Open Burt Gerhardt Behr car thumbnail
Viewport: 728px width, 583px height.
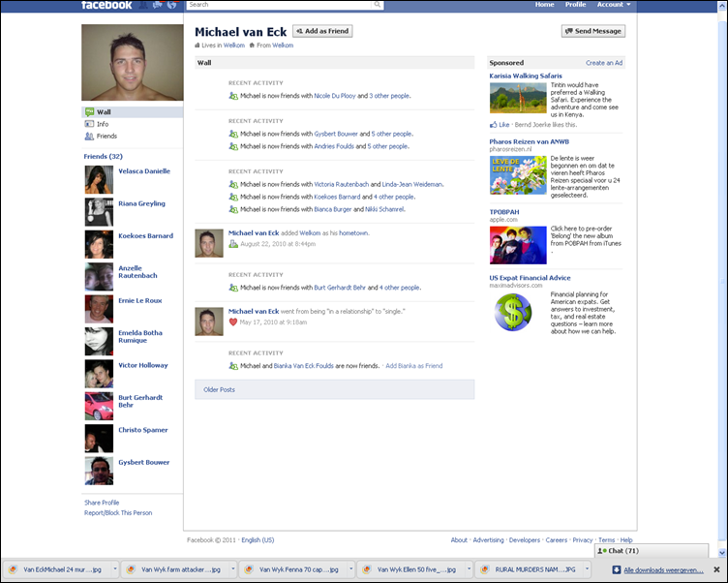pos(99,406)
